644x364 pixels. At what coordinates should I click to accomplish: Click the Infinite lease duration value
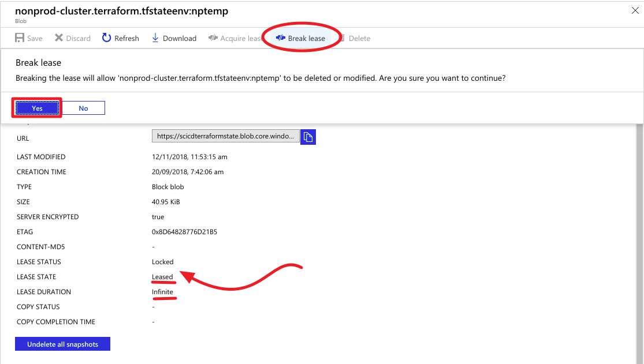pos(162,292)
